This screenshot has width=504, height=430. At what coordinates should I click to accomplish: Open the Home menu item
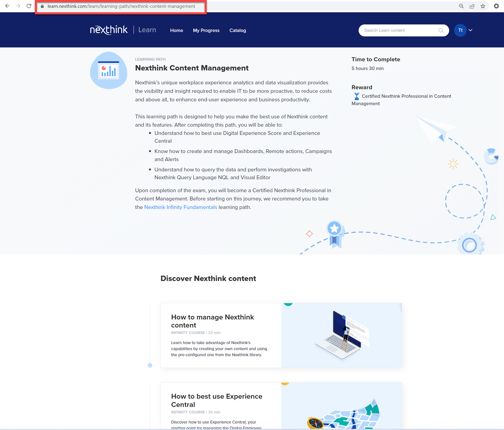[x=176, y=30]
